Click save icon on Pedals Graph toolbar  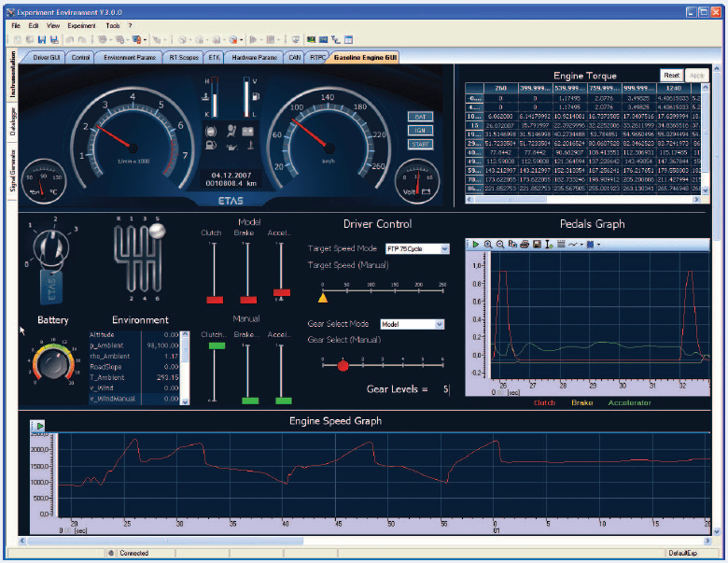coord(537,245)
